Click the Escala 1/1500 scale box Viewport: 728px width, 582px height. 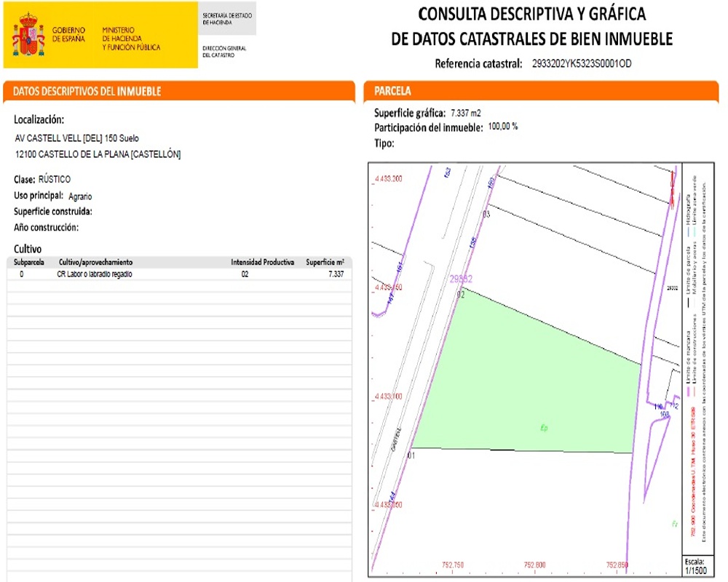click(695, 567)
